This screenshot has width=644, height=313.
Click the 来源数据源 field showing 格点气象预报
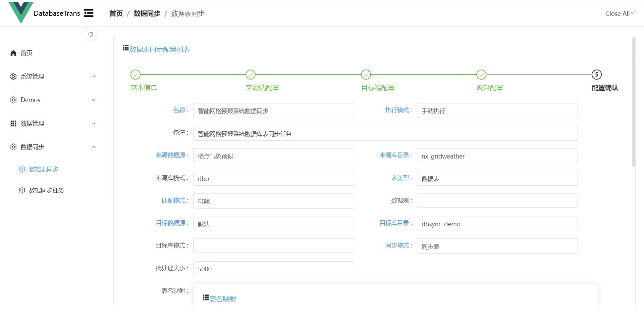pos(274,156)
